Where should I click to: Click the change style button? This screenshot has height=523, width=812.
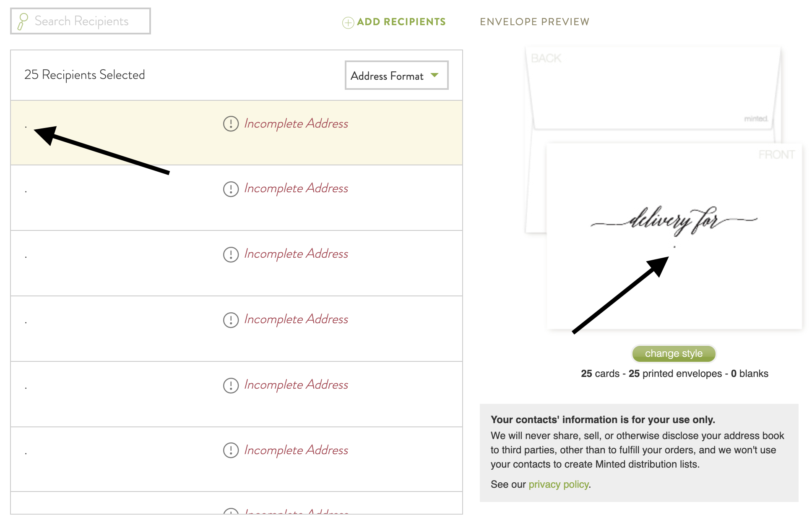coord(674,353)
